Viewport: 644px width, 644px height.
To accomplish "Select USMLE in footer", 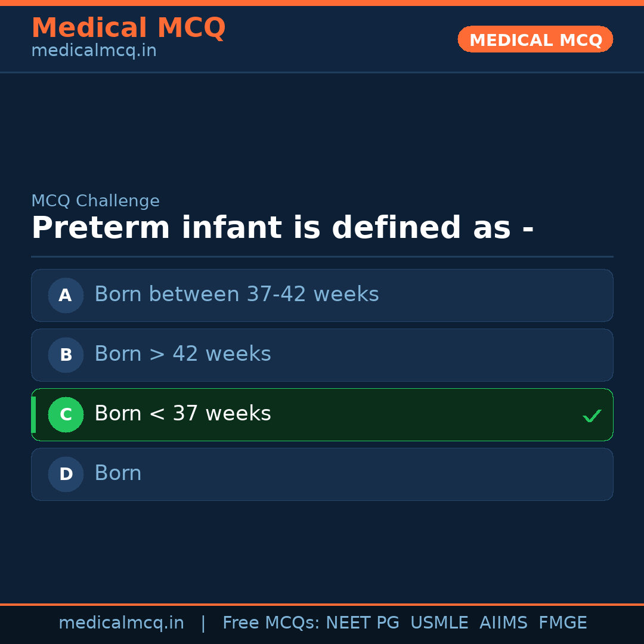I will (439, 623).
